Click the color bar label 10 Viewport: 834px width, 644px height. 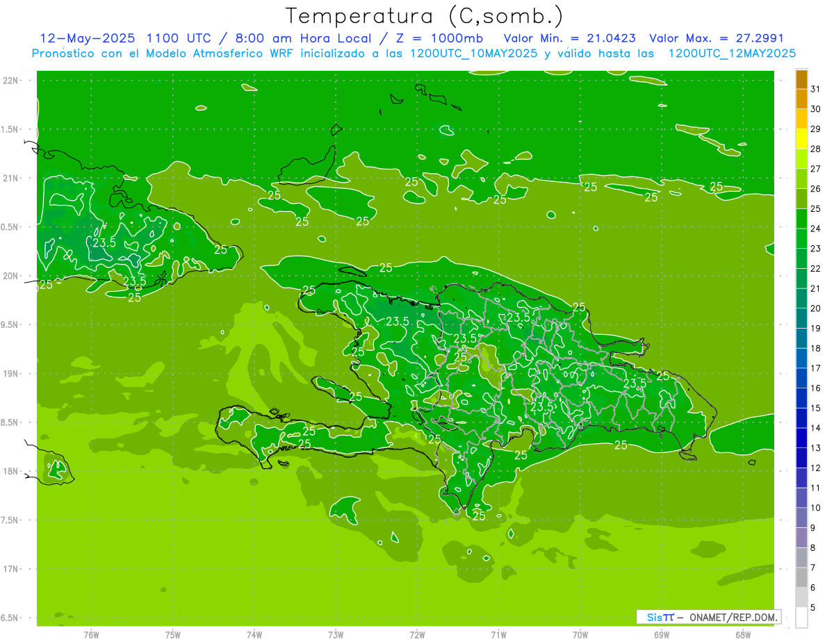tap(816, 508)
